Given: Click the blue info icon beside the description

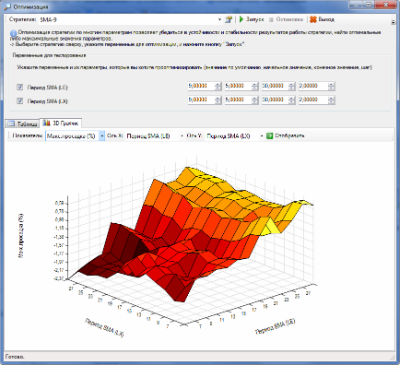Looking at the screenshot, I should (x=13, y=34).
